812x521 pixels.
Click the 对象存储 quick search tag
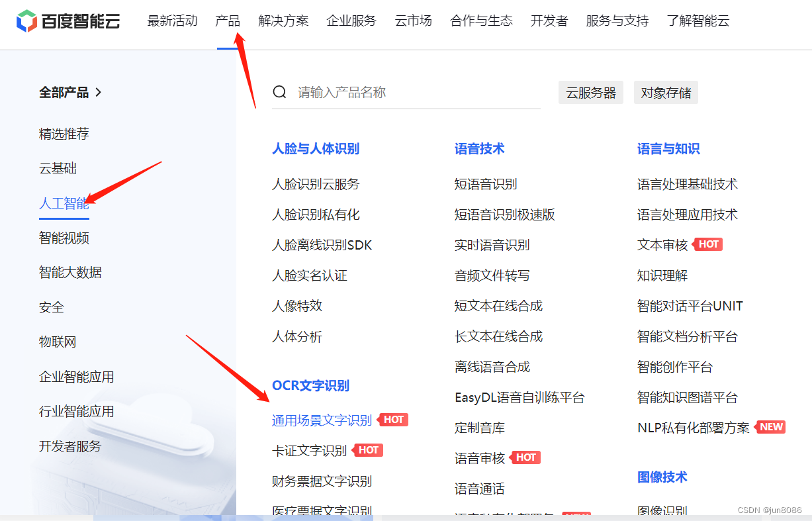(666, 92)
